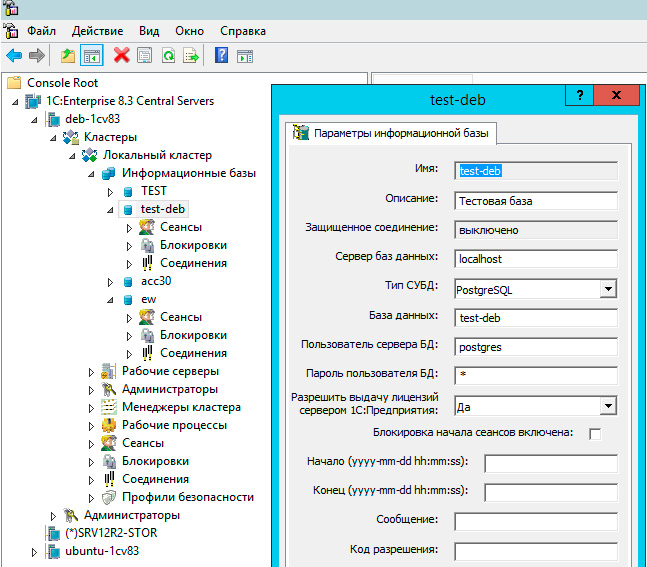The width and height of the screenshot is (647, 567).
Task: Click the blue Back arrow in toolbar
Action: [x=14, y=55]
